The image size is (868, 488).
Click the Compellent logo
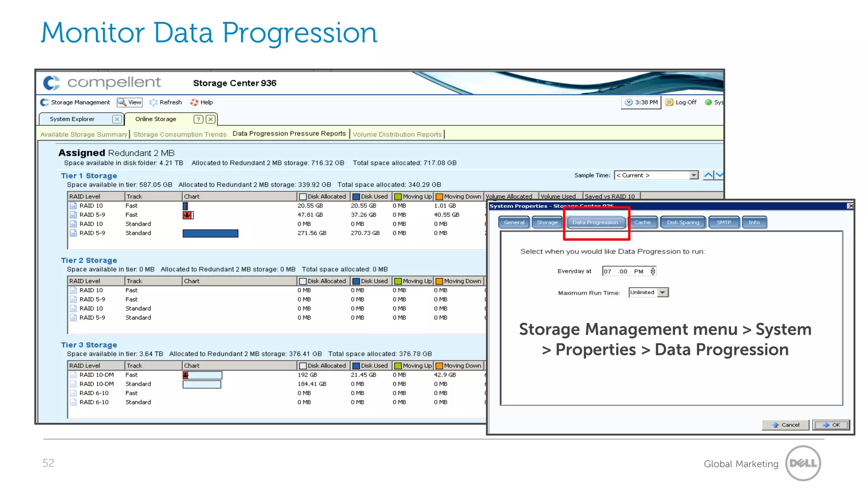(x=102, y=83)
